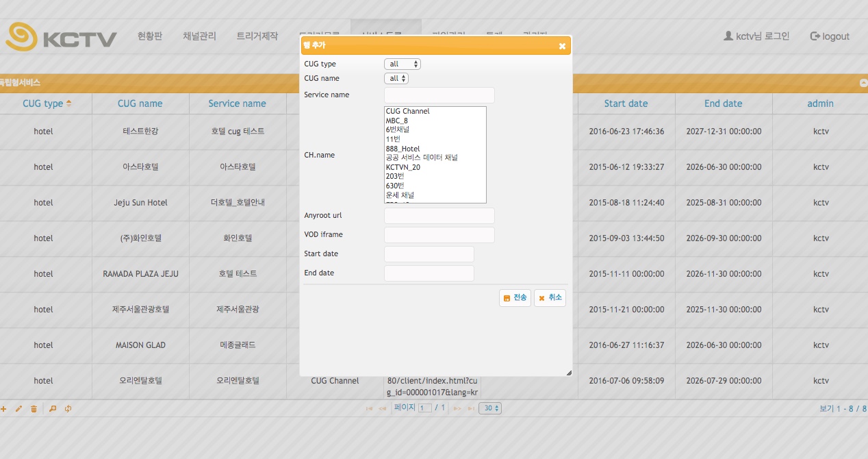Select '6번채널' in CH.name list
Image resolution: width=868 pixels, height=459 pixels.
435,129
